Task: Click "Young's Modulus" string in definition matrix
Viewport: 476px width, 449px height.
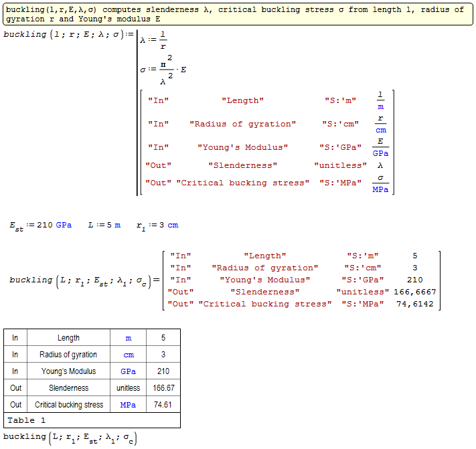Action: 242,147
